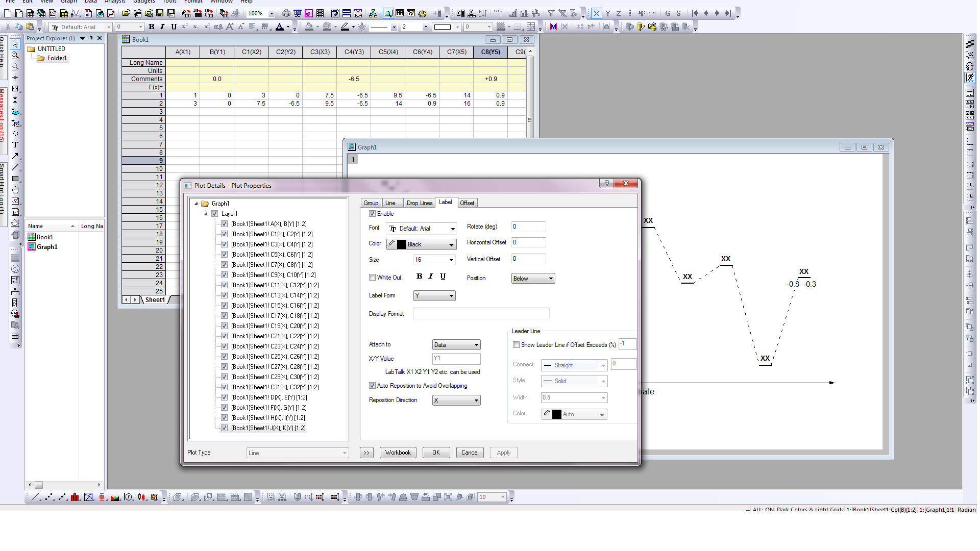
Task: Toggle Auto Reposition to Avoid Overlapping
Action: [x=372, y=386]
